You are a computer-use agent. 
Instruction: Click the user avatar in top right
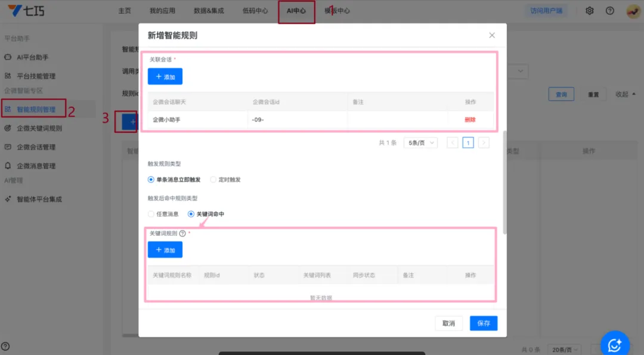pyautogui.click(x=633, y=11)
